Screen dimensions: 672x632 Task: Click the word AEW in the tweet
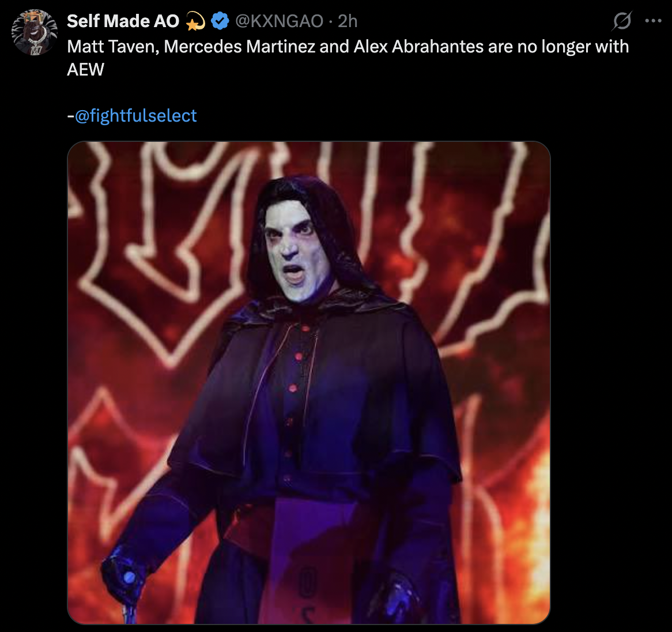(x=85, y=69)
